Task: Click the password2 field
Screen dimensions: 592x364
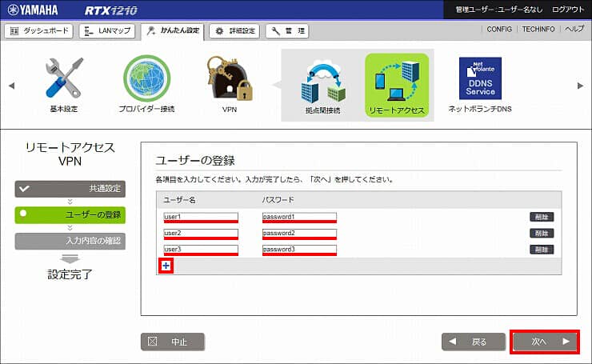Action: pos(299,234)
